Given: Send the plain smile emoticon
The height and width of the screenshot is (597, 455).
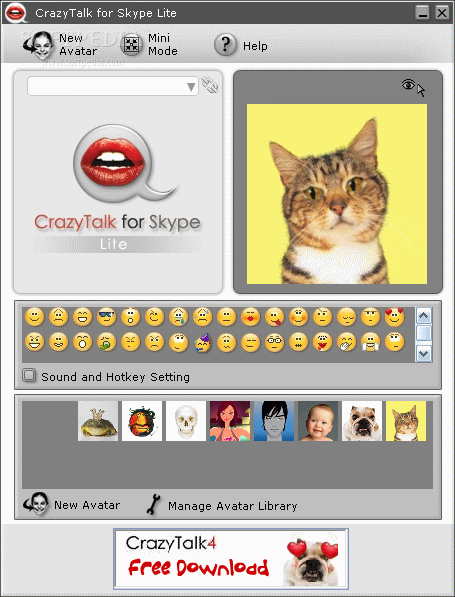Looking at the screenshot, I should (35, 317).
